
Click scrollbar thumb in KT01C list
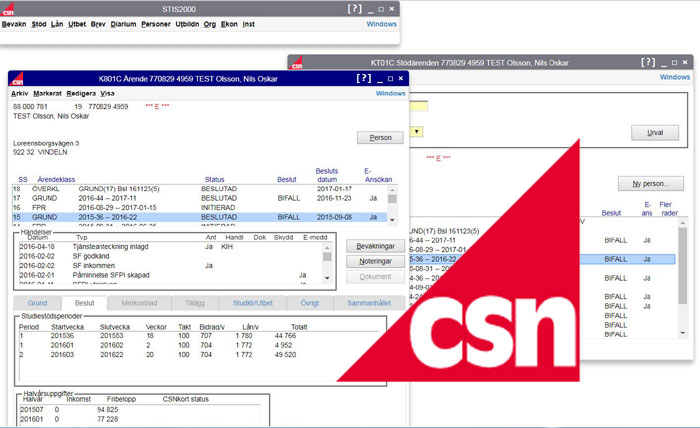click(683, 266)
